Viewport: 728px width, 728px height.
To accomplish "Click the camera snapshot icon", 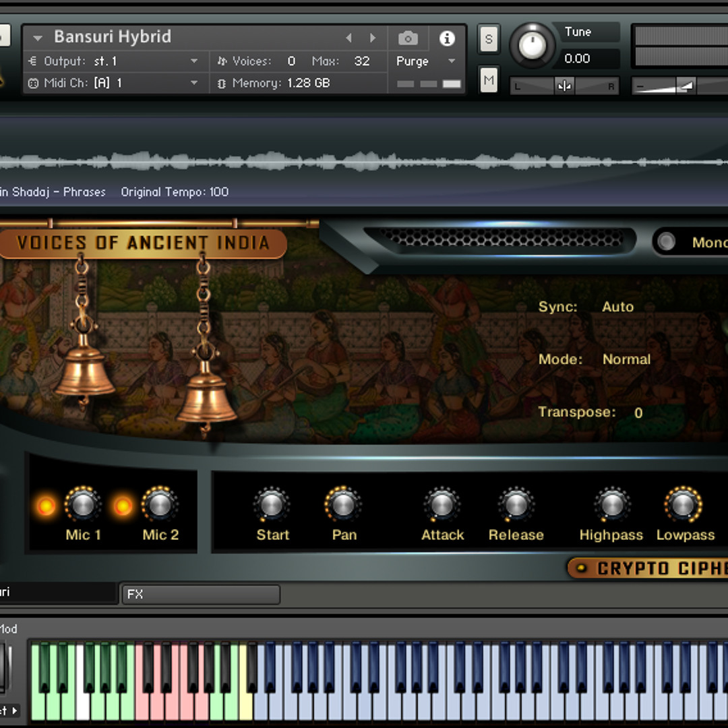I will tap(408, 38).
